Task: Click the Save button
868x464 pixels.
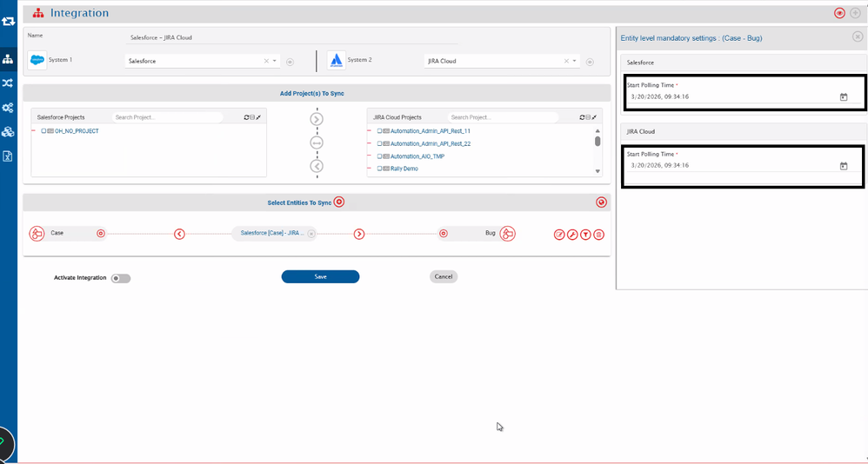Action: click(321, 276)
